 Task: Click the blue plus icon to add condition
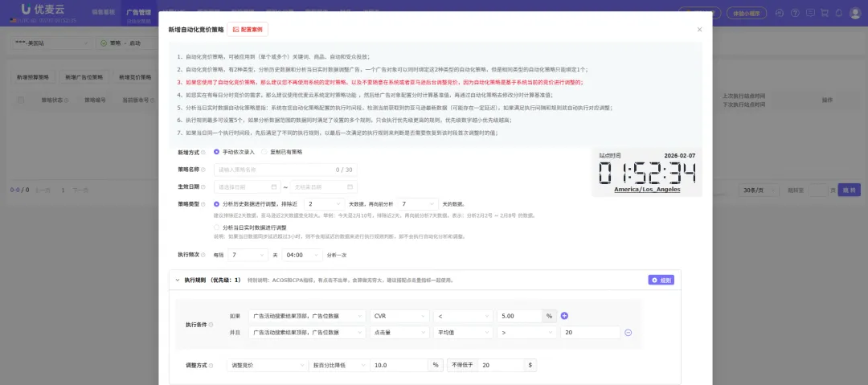564,317
